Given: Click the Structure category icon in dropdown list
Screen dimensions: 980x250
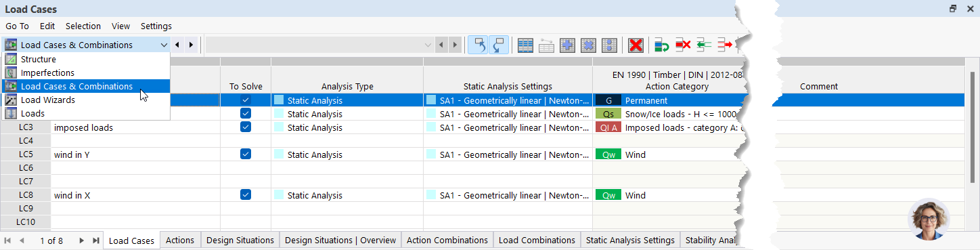Looking at the screenshot, I should (11, 60).
